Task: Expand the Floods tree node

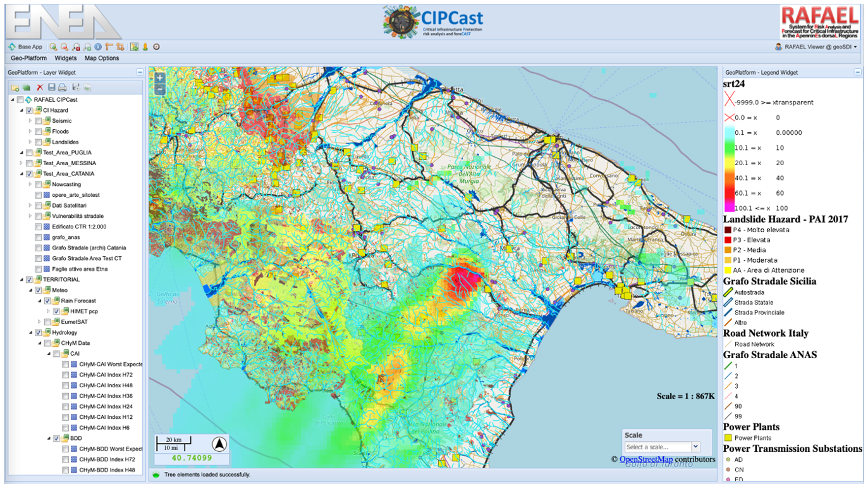Action: (30, 132)
